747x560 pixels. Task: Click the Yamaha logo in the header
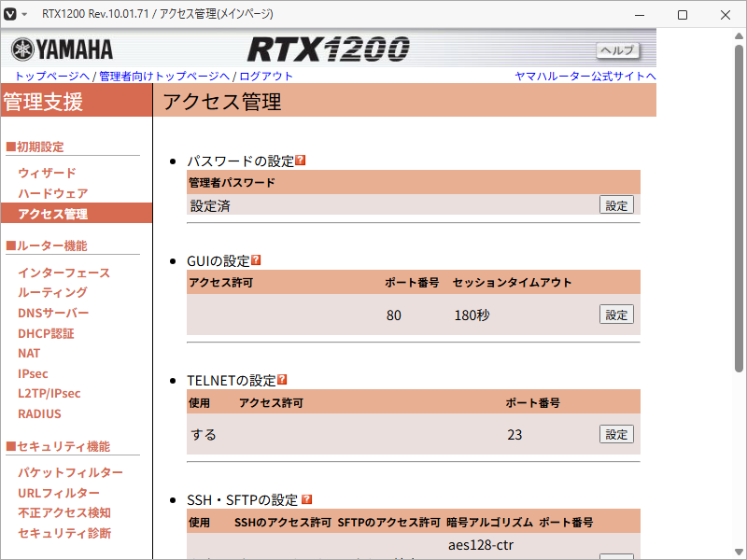coord(62,49)
